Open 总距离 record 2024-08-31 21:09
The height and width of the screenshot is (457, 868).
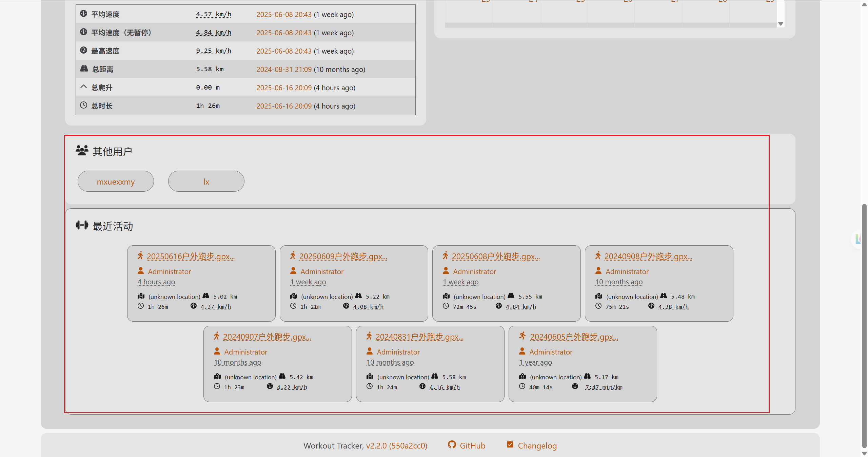(284, 69)
